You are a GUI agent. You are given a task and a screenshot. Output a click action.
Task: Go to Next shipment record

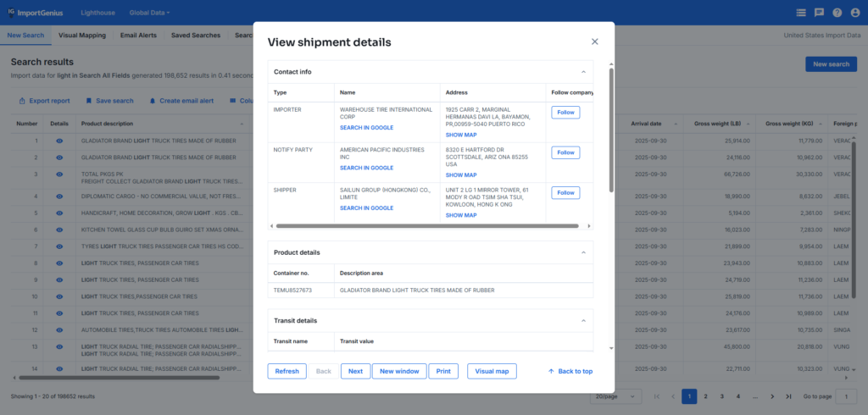point(355,371)
